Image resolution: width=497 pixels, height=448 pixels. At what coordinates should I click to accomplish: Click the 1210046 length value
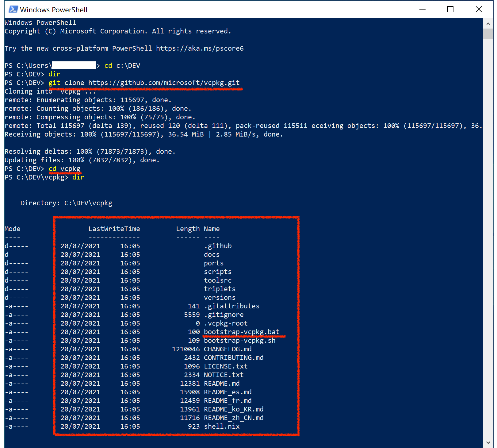186,349
